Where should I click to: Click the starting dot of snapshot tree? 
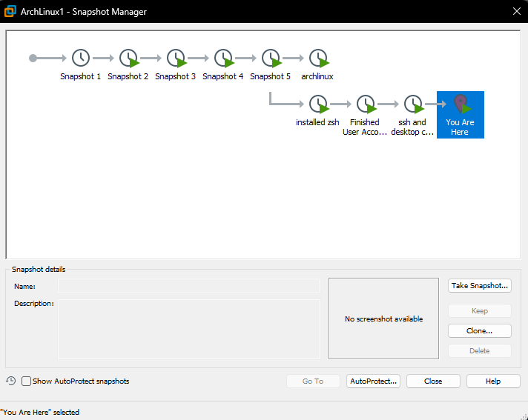click(33, 58)
